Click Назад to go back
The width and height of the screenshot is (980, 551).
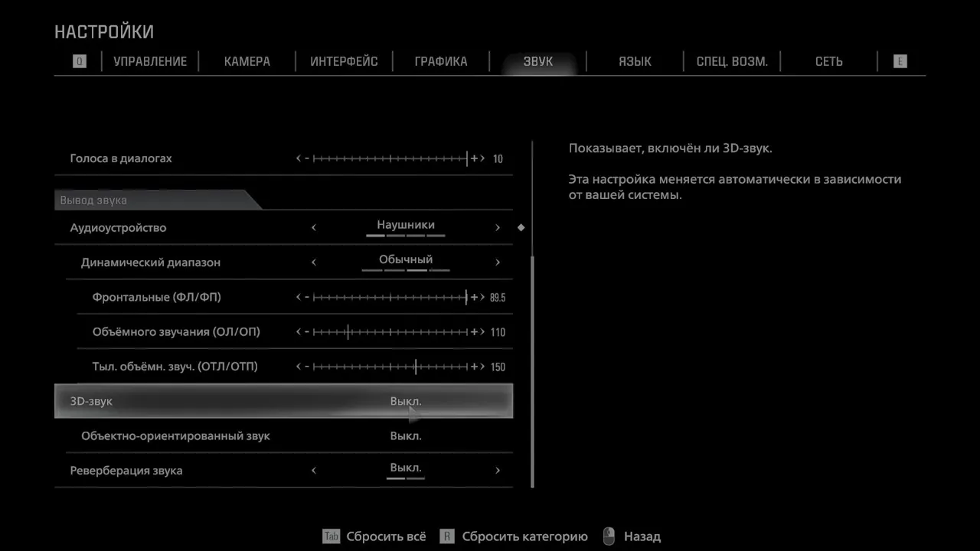642,536
